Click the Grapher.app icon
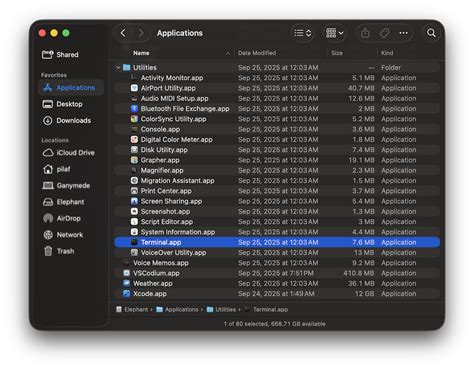The image size is (474, 369). point(134,160)
